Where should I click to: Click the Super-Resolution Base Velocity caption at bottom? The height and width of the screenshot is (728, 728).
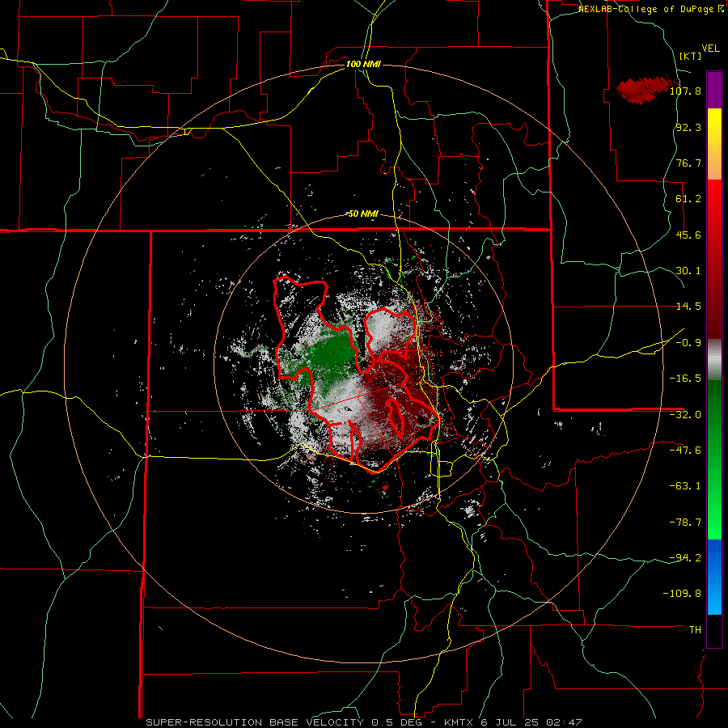(363, 722)
